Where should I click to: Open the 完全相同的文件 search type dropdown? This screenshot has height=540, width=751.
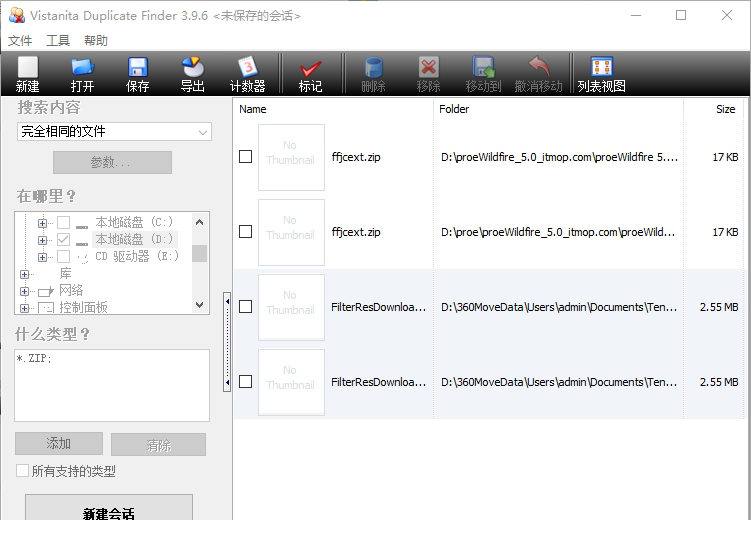[x=114, y=132]
